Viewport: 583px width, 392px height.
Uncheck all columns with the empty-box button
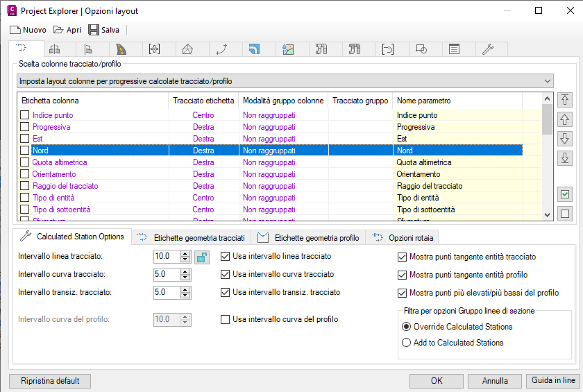[x=565, y=214]
